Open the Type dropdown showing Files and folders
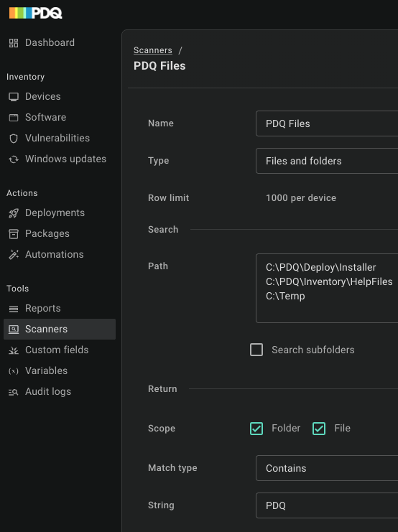Viewport: 398px width, 532px height. coord(327,161)
